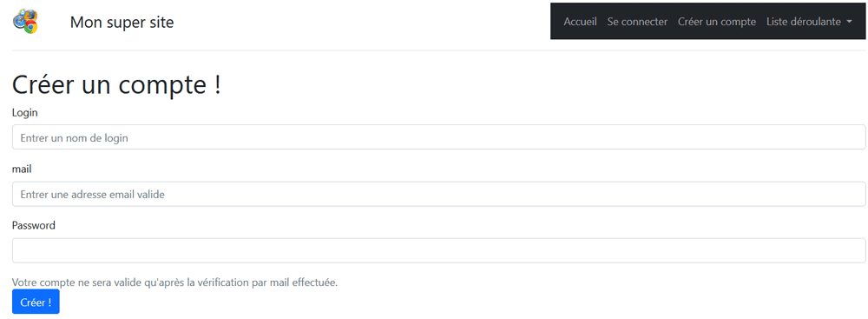Submit the form with Créer ! button
This screenshot has height=319, width=868.
36,302
